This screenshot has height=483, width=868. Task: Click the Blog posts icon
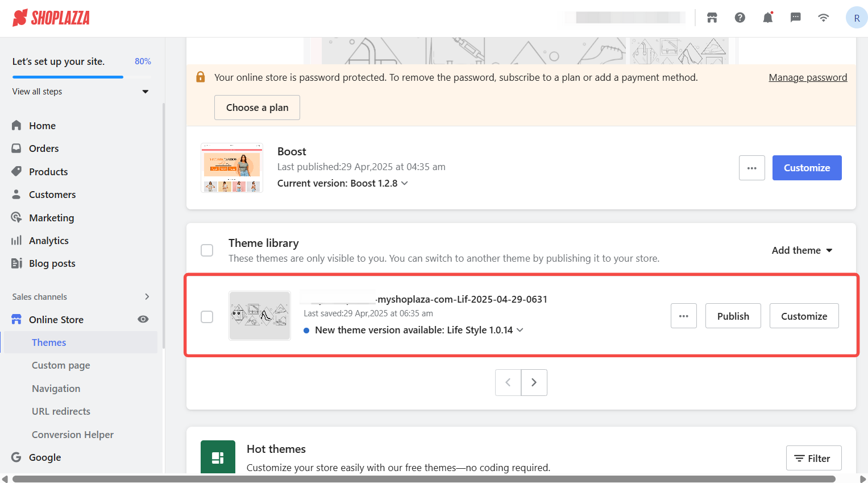coord(16,263)
